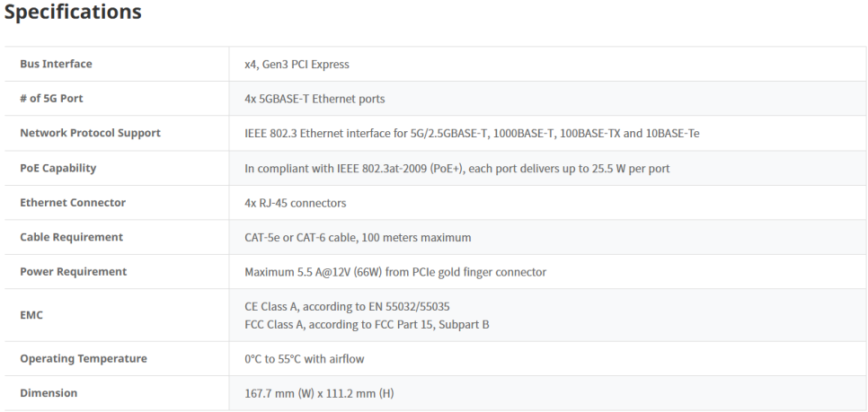Select the PoE Capability row label

58,168
